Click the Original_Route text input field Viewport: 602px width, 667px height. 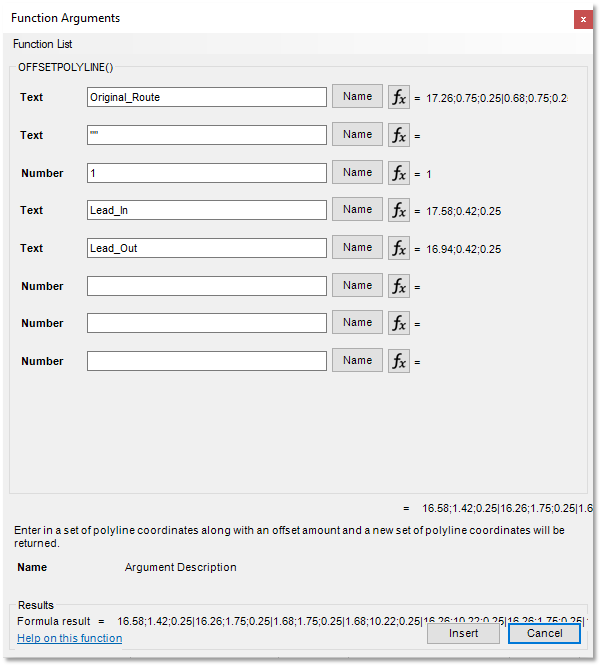[207, 97]
